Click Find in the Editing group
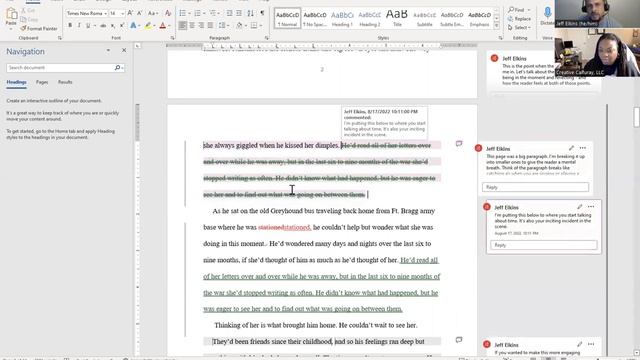640x360 pixels. pos(517,10)
